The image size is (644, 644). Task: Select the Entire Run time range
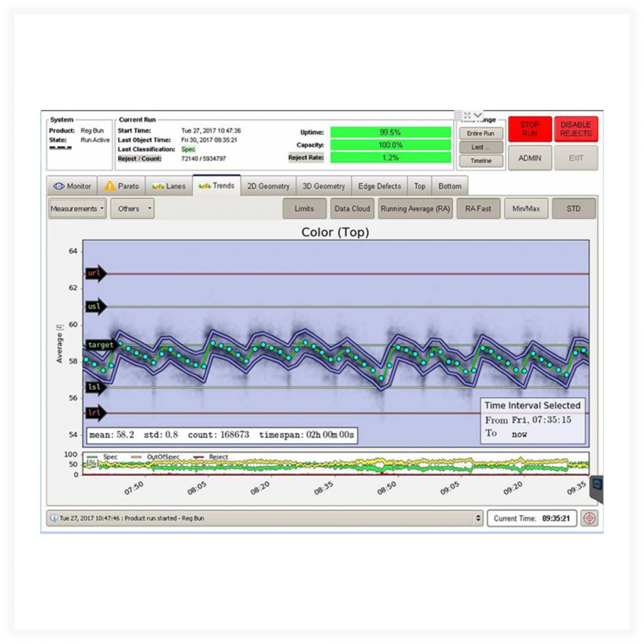(x=481, y=133)
